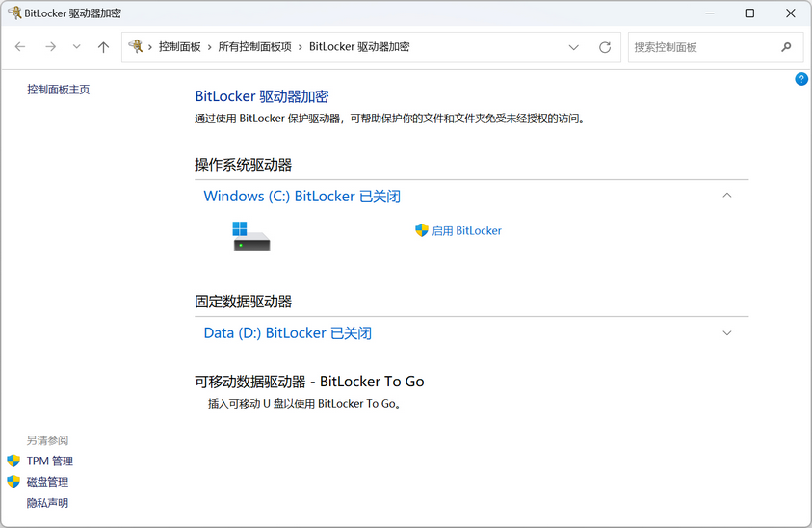
Task: Expand the Data (D:) drive section
Action: (x=727, y=333)
